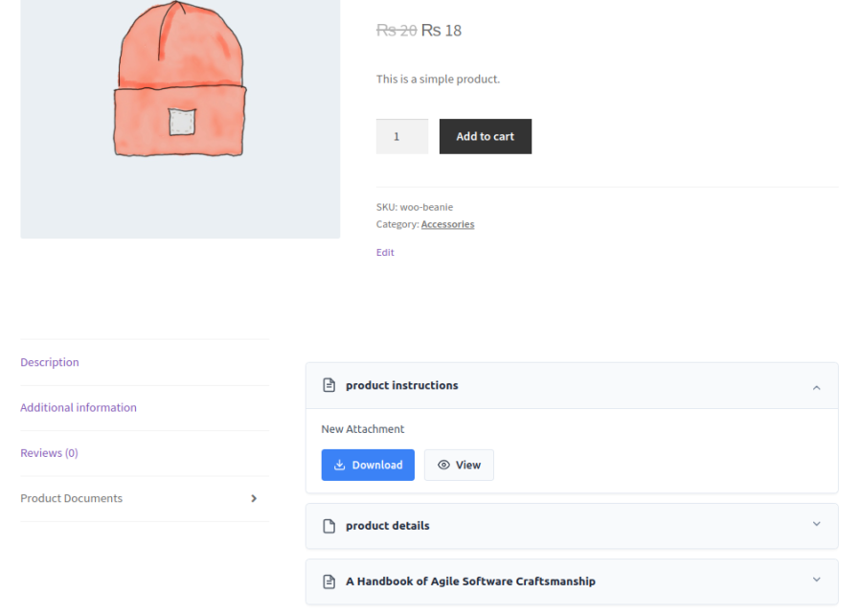861x616 pixels.
Task: Focus the quantity input field
Action: coord(401,137)
